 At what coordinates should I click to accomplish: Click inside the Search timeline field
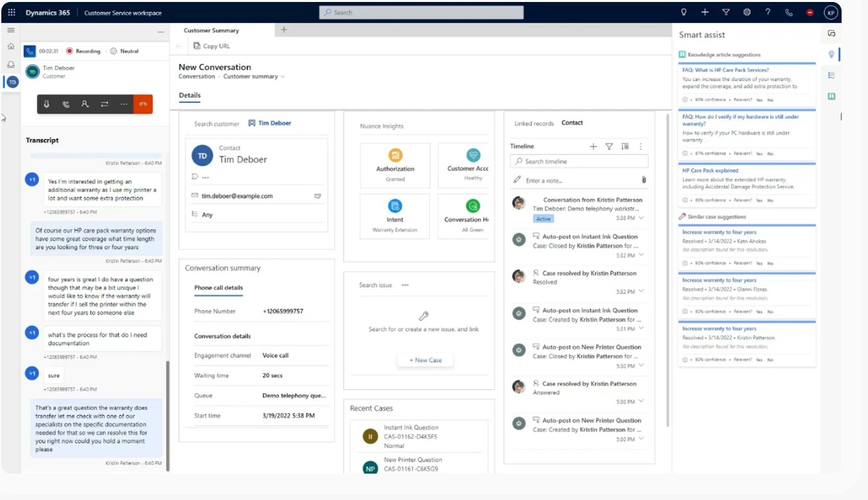pos(579,161)
